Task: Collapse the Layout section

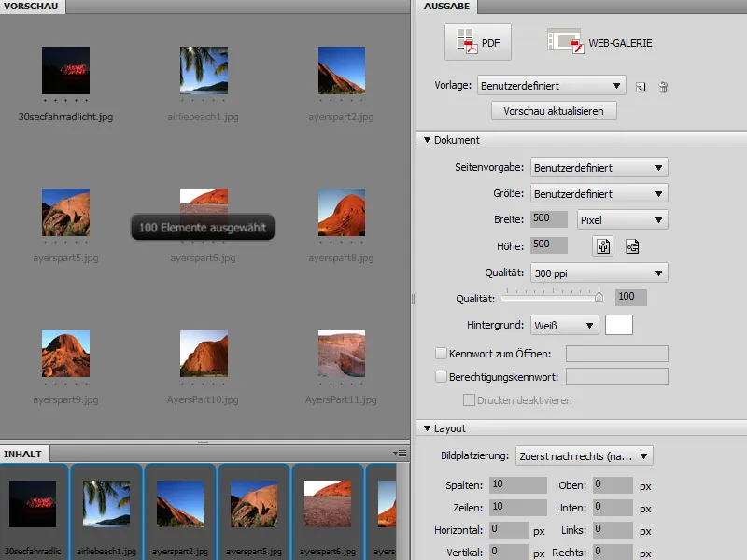Action: coord(428,428)
